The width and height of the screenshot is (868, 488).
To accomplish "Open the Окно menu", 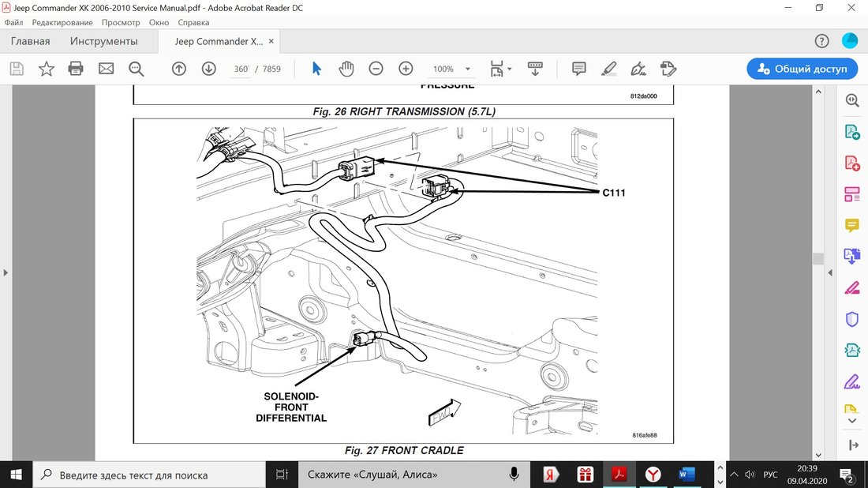I will click(x=159, y=23).
